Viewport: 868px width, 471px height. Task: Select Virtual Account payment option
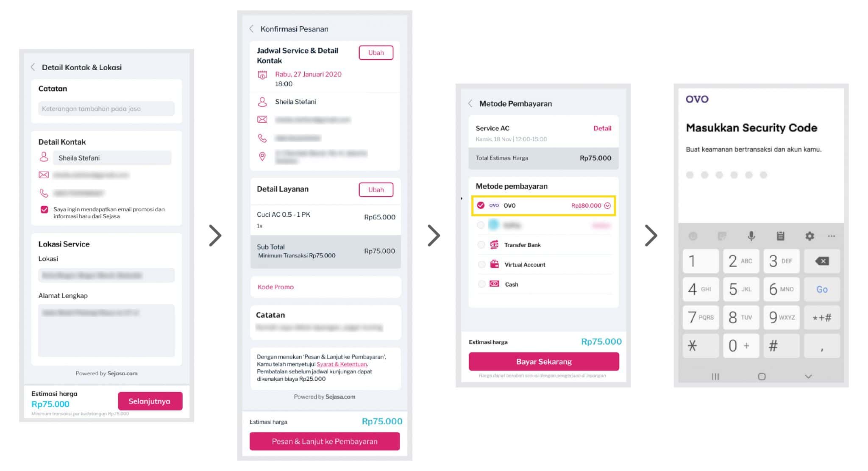481,265
